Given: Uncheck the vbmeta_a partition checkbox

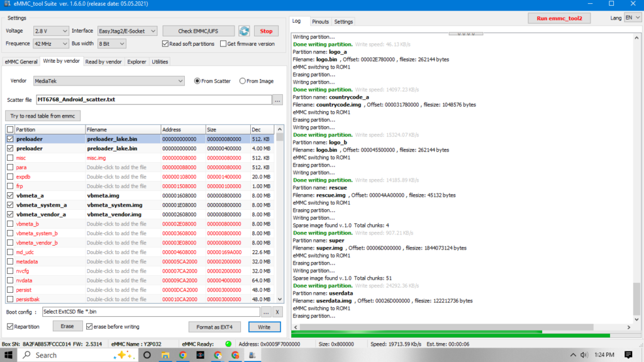Looking at the screenshot, I should [9, 195].
